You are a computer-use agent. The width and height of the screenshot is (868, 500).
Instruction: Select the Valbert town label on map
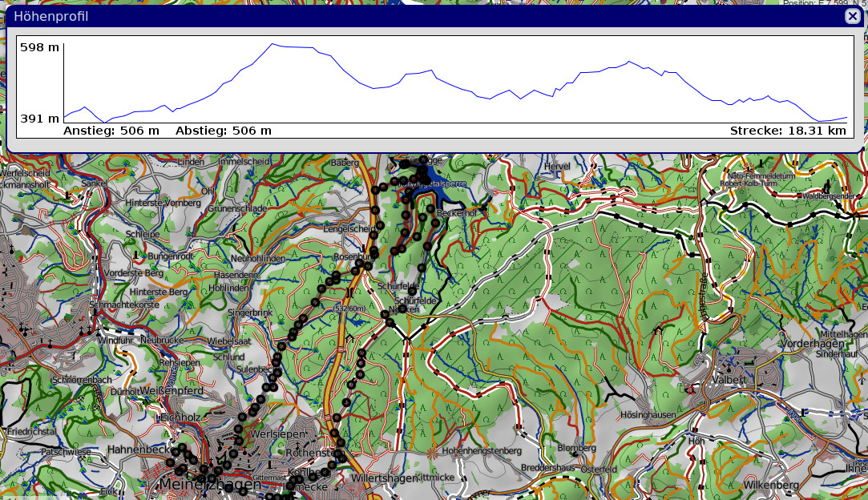[x=728, y=379]
